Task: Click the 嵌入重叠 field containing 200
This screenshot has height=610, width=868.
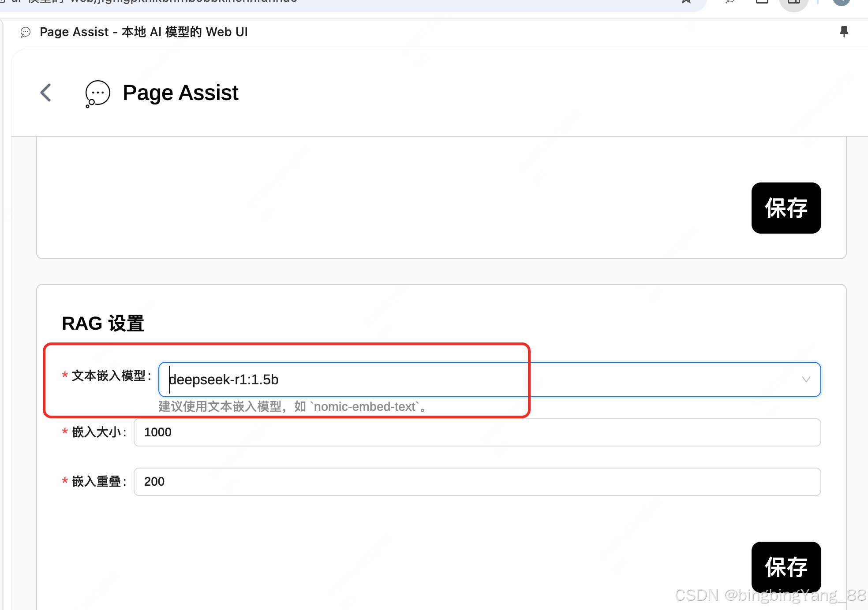Action: click(476, 482)
